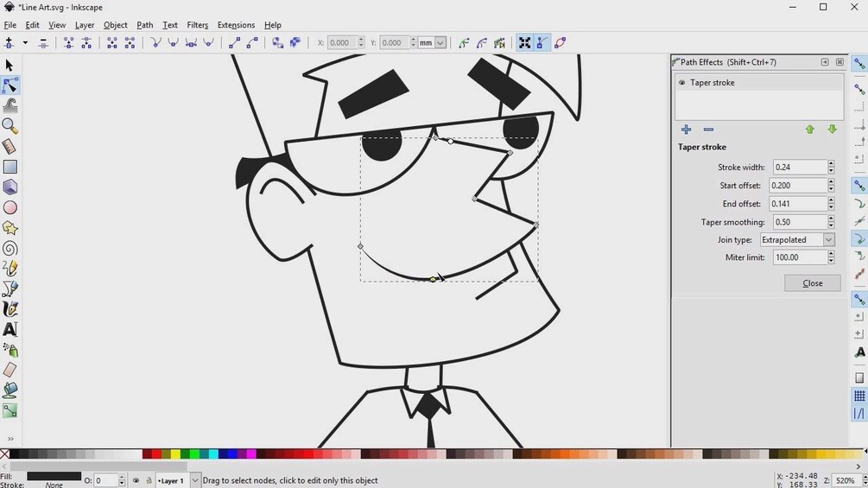Image resolution: width=868 pixels, height=488 pixels.
Task: Open insert node options arrow
Action: click(25, 42)
